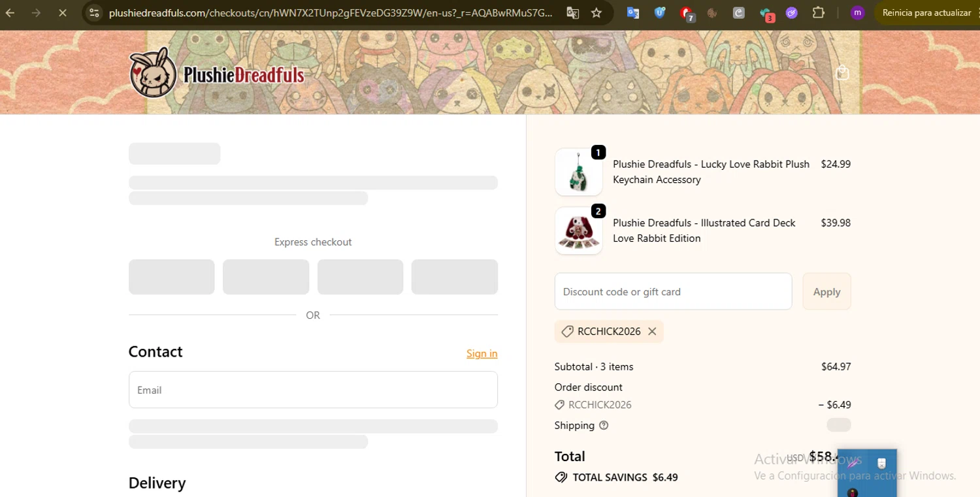Focus the discount code or gift card field
This screenshot has width=980, height=497.
673,291
